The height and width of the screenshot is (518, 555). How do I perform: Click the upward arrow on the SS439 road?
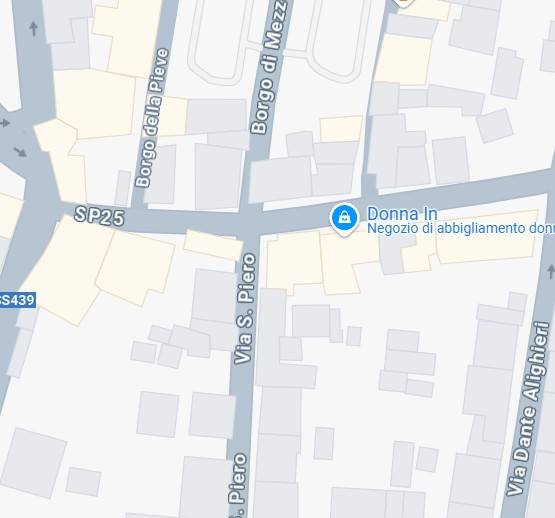point(34,29)
